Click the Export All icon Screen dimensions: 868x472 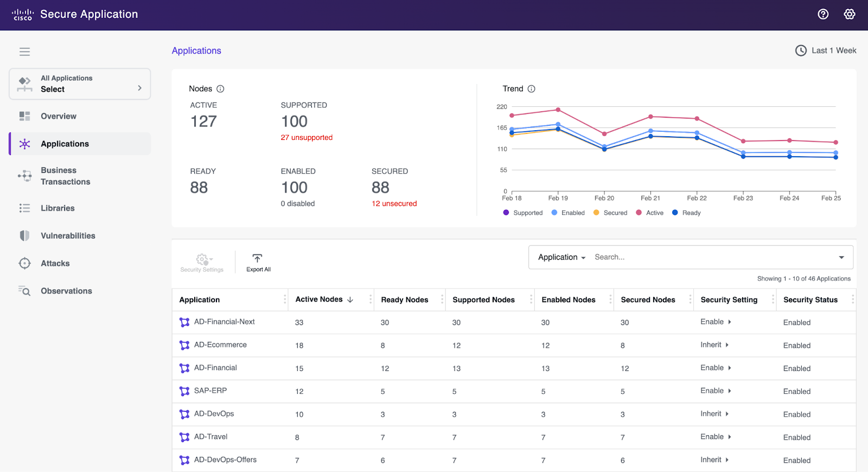coord(258,259)
